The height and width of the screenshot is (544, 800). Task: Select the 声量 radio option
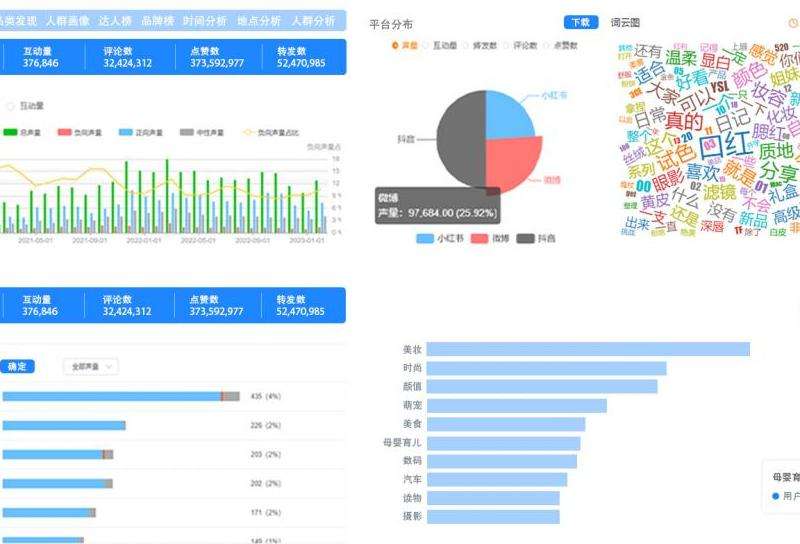(x=395, y=45)
